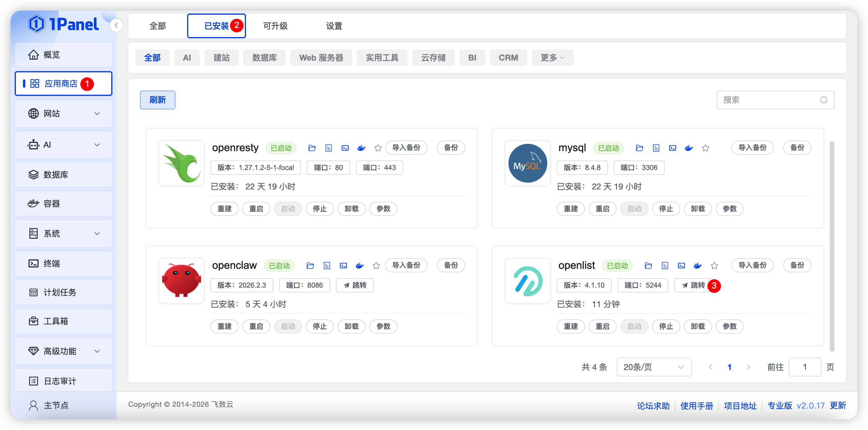
Task: Click the openlist docker container icon
Action: pyautogui.click(x=698, y=266)
